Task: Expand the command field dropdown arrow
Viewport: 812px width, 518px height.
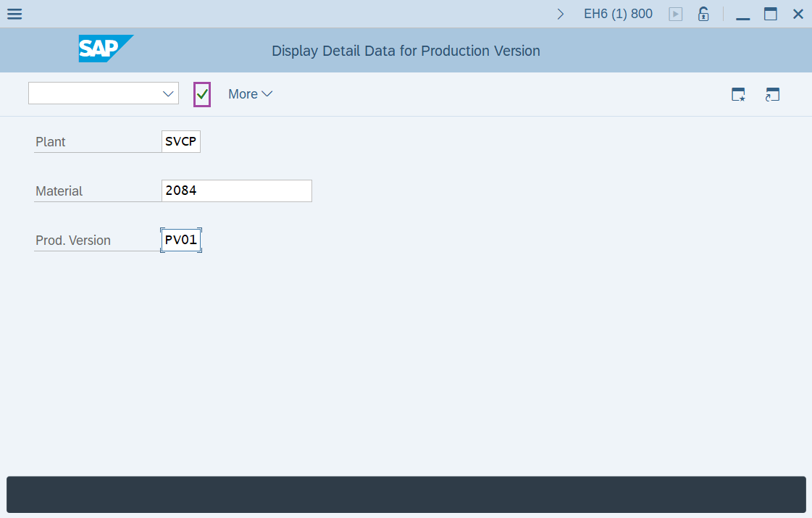Action: [168, 93]
